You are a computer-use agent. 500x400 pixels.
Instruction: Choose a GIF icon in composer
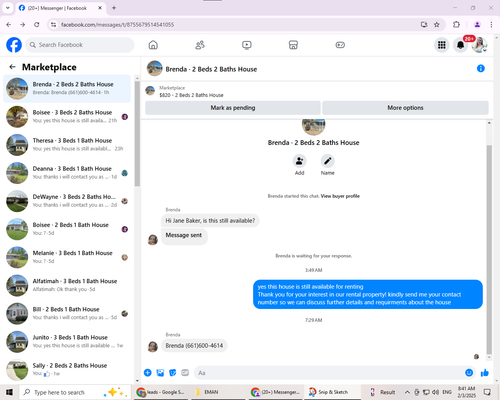[185, 373]
